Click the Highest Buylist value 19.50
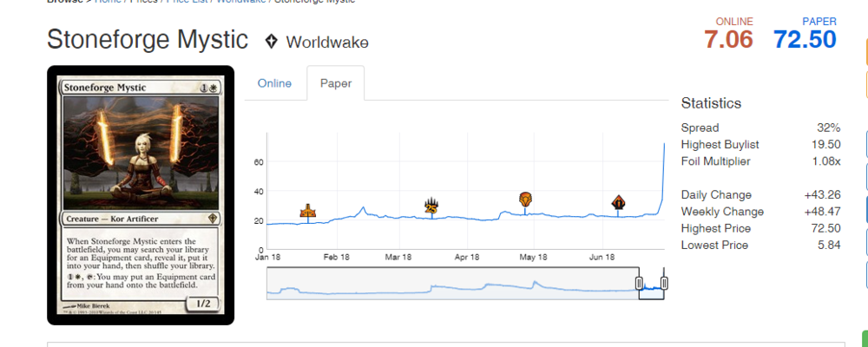This screenshot has width=868, height=347. [825, 145]
